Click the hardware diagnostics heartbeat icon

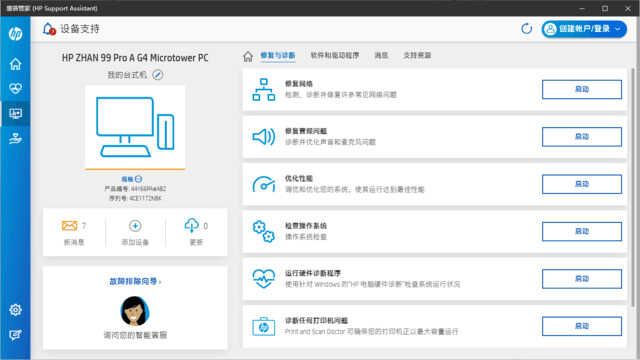264,279
